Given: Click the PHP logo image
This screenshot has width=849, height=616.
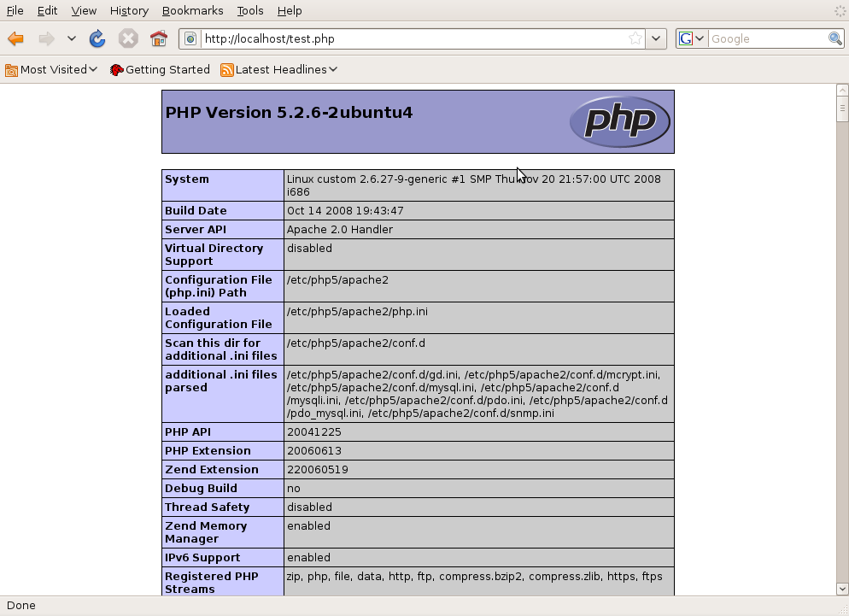Looking at the screenshot, I should [620, 121].
